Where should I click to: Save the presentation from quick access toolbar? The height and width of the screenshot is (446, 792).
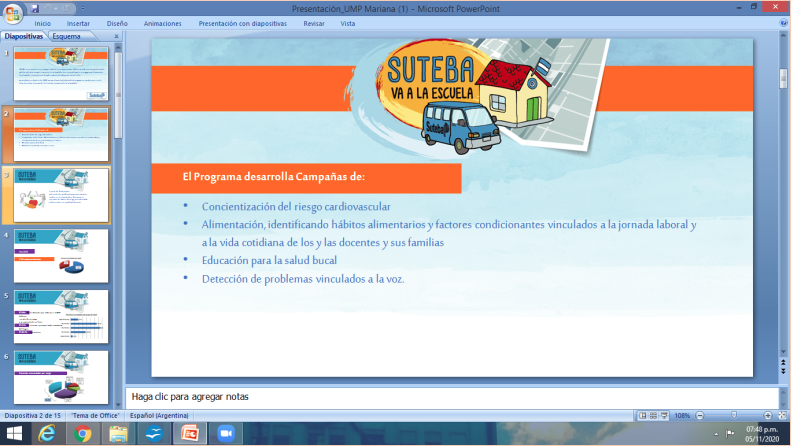33,6
